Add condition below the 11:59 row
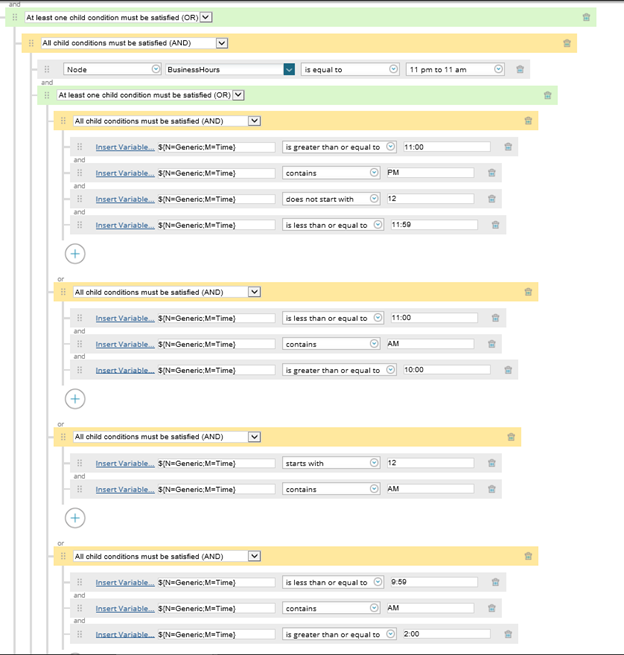Image resolution: width=624 pixels, height=655 pixels. [75, 254]
